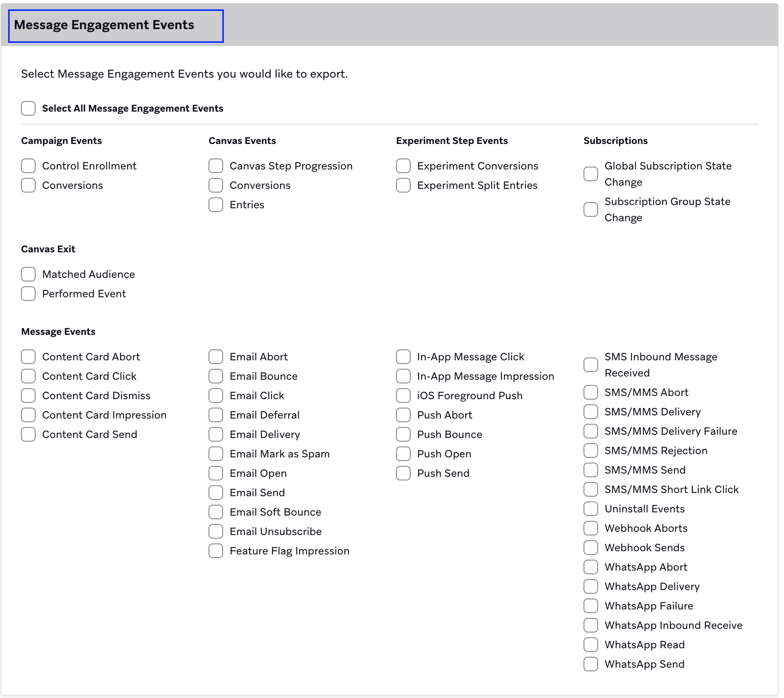This screenshot has width=784, height=698.
Task: Tick the Matched Audience checkbox
Action: (28, 274)
